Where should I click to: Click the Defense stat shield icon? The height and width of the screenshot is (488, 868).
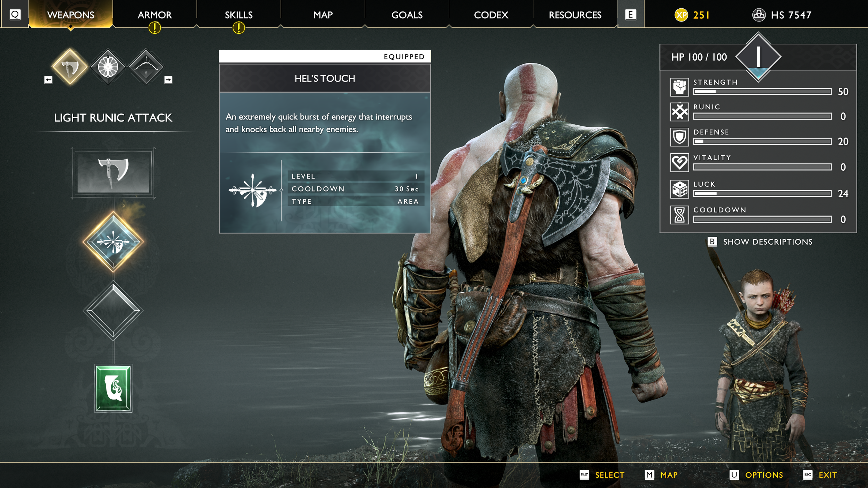pos(680,138)
